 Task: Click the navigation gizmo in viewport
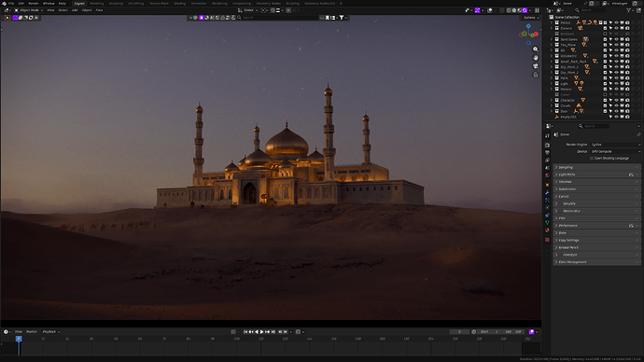tap(528, 35)
